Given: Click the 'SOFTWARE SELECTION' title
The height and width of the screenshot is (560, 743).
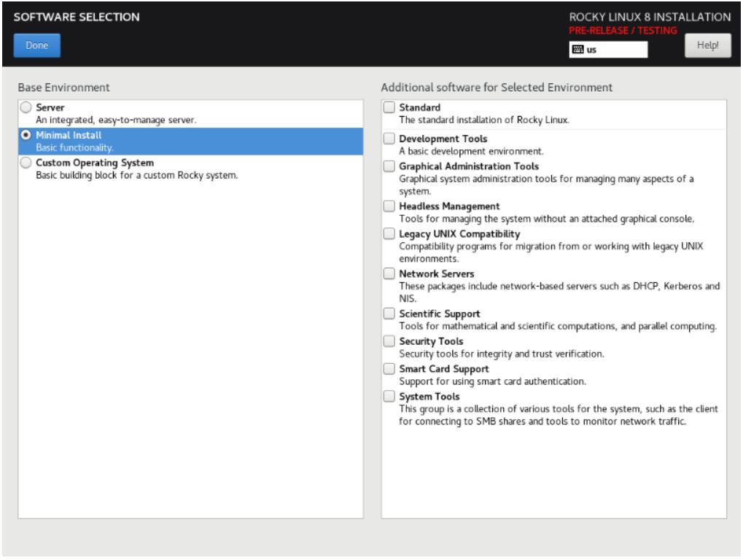Looking at the screenshot, I should pos(77,17).
